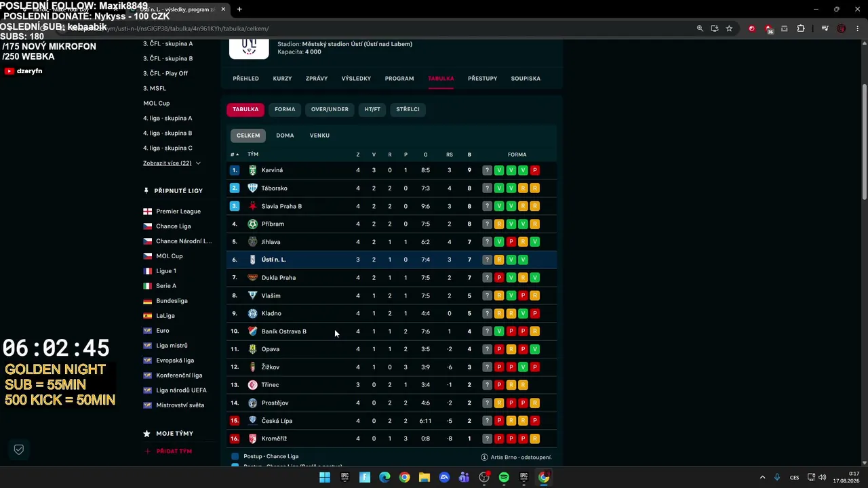Click the Baník Ostrava B crest
Image resolution: width=868 pixels, height=488 pixels.
(253, 331)
